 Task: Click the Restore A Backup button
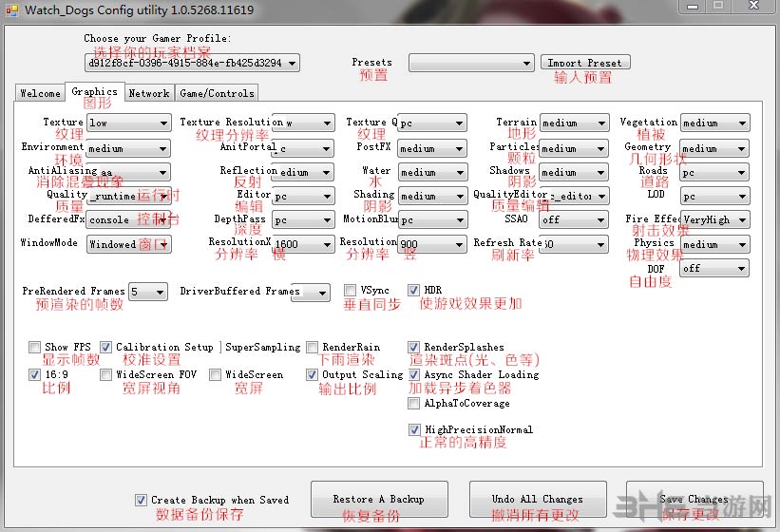coord(379,499)
